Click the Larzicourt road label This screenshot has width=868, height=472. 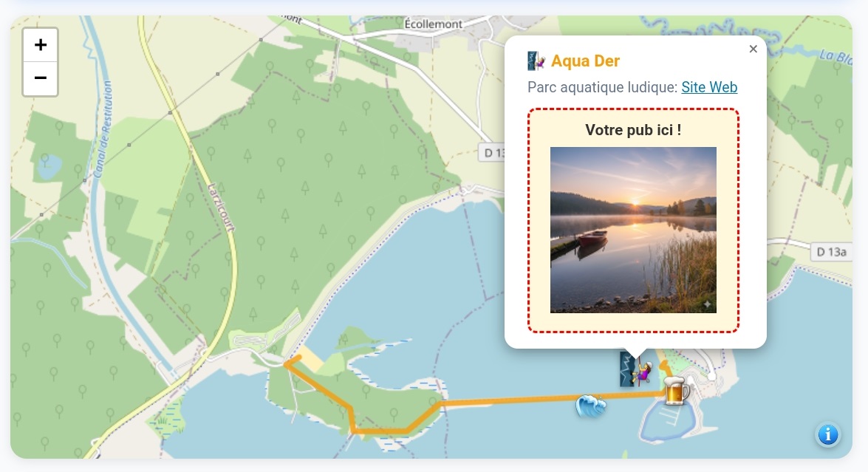pos(220,207)
